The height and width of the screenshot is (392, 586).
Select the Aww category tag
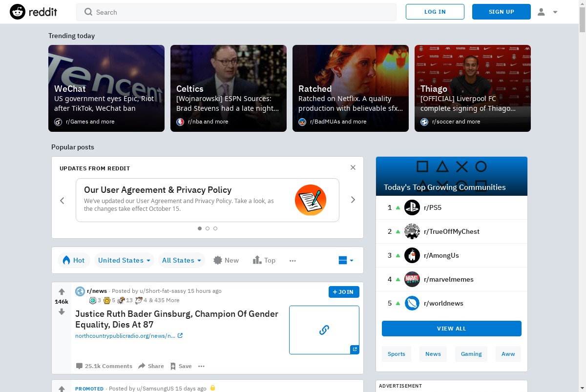(x=508, y=354)
